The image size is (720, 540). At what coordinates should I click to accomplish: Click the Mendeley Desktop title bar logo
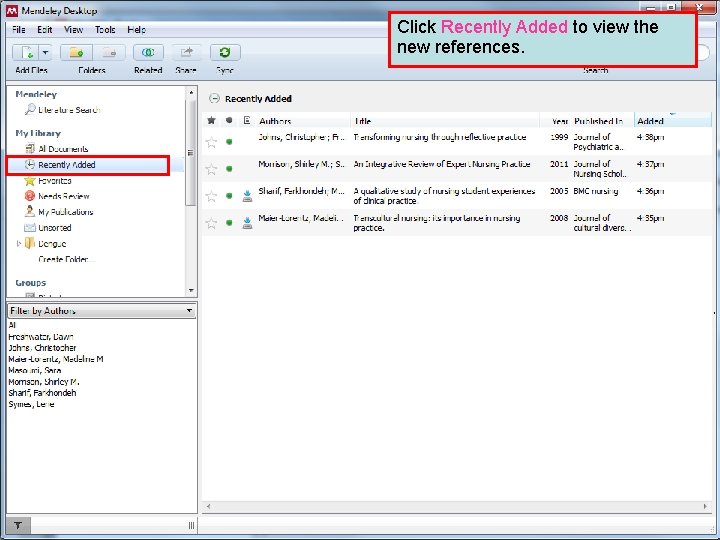coord(12,11)
